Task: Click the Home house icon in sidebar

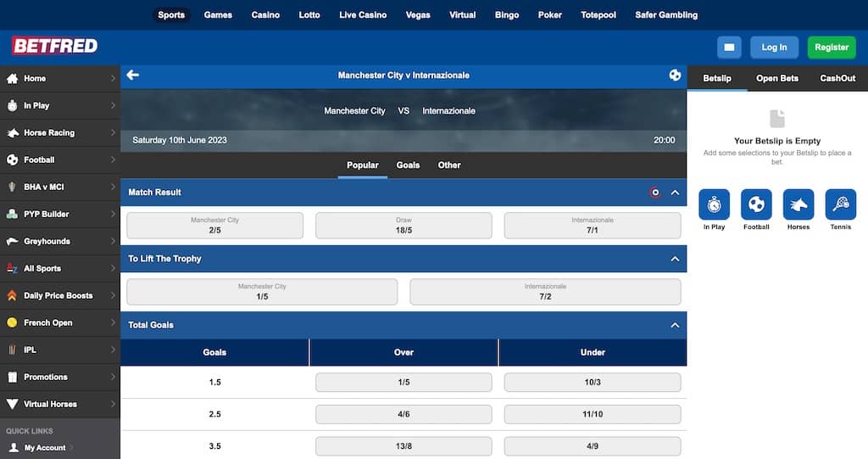Action: click(x=12, y=79)
